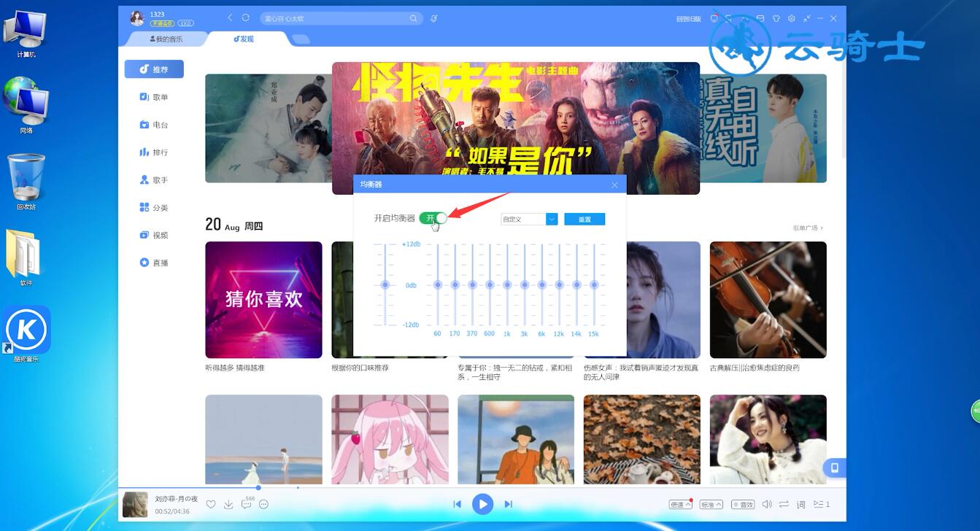The width and height of the screenshot is (980, 531).
Task: Click 回到旧版 link in title bar
Action: (x=688, y=19)
